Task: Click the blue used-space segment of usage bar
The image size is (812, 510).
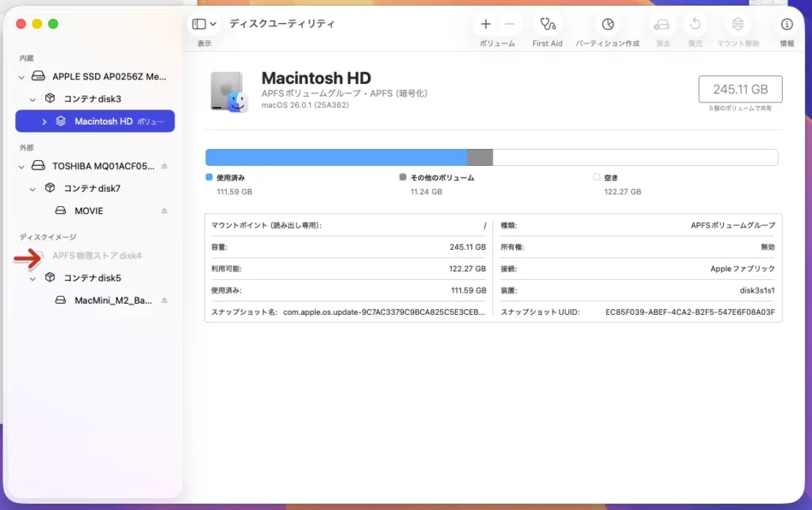Action: pyautogui.click(x=335, y=157)
